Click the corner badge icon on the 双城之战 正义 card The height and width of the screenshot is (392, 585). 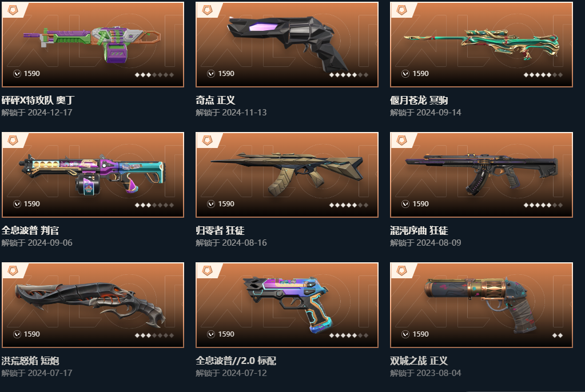coord(402,270)
